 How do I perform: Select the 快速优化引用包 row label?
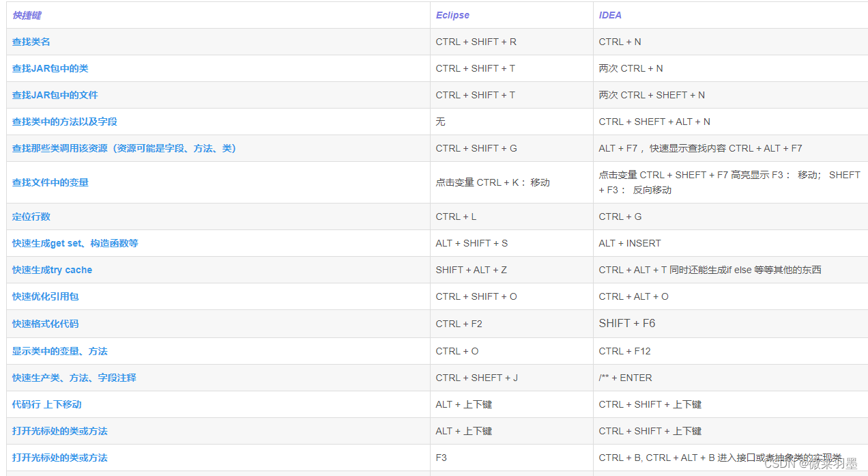pos(46,296)
